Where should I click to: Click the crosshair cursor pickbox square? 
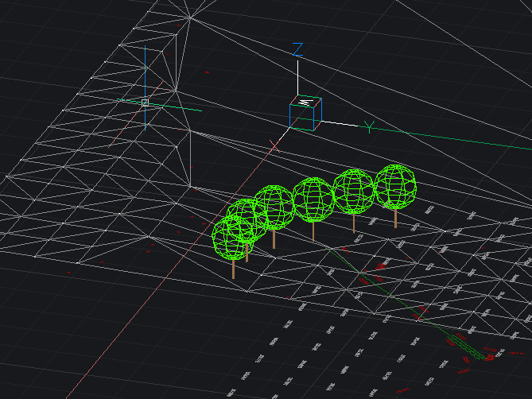pyautogui.click(x=145, y=103)
